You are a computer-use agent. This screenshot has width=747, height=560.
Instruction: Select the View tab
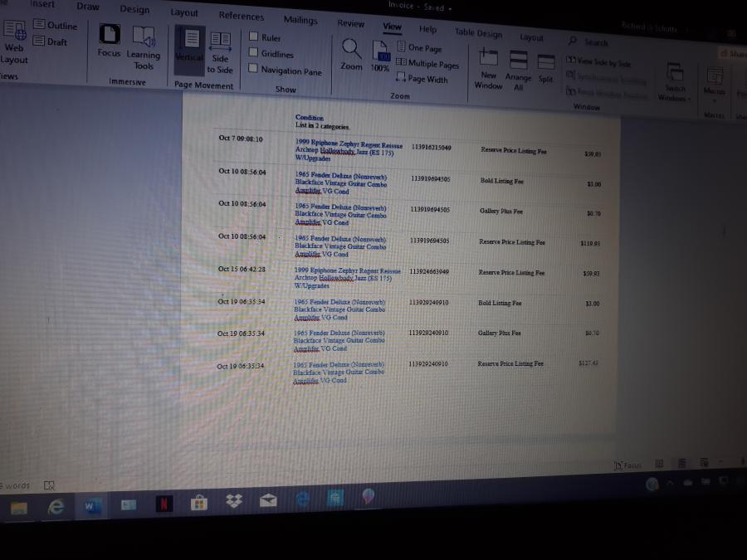coord(392,27)
